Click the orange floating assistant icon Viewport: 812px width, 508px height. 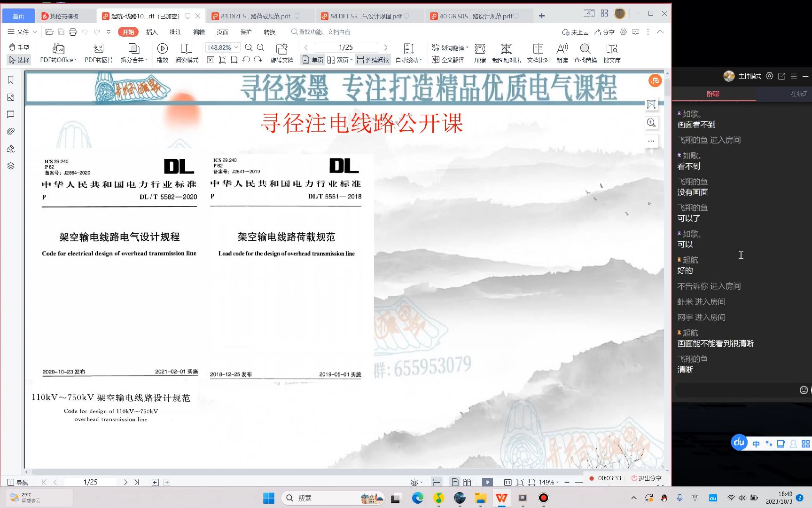click(x=655, y=81)
